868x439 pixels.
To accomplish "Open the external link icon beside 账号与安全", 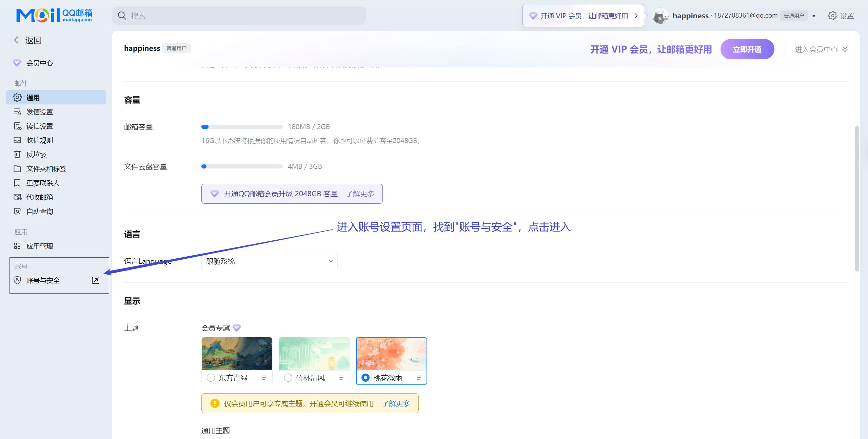I will 96,280.
